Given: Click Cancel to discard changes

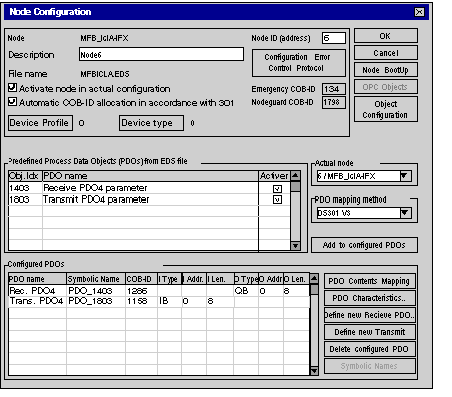Looking at the screenshot, I should click(x=386, y=53).
